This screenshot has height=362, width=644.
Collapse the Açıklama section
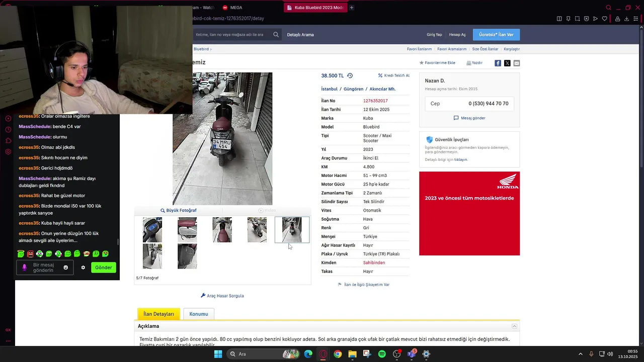coord(514,326)
